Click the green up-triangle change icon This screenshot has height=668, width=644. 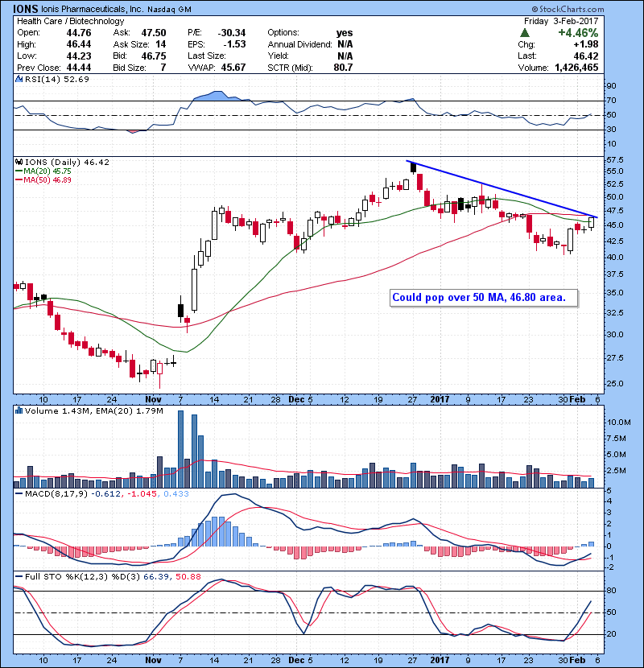tap(525, 32)
